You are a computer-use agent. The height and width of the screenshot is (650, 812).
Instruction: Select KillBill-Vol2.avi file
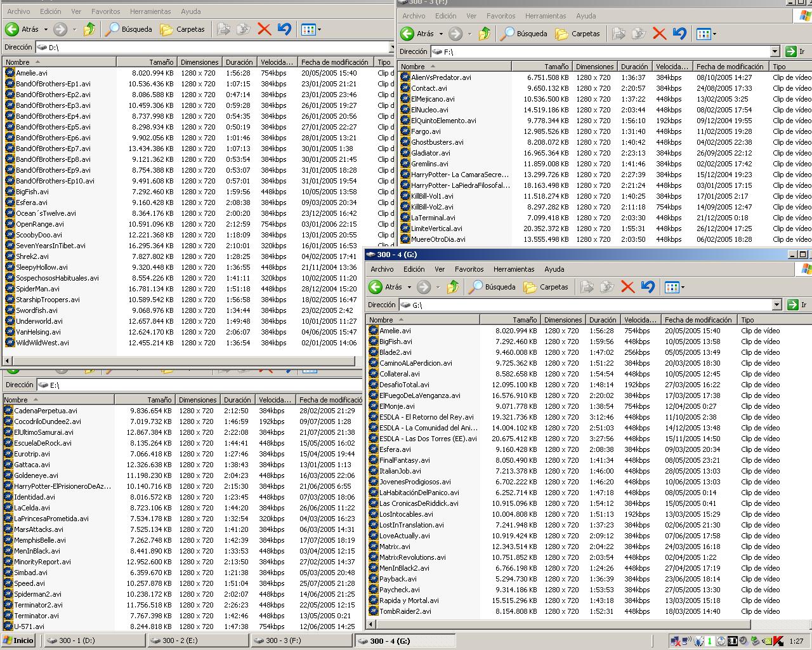[432, 207]
